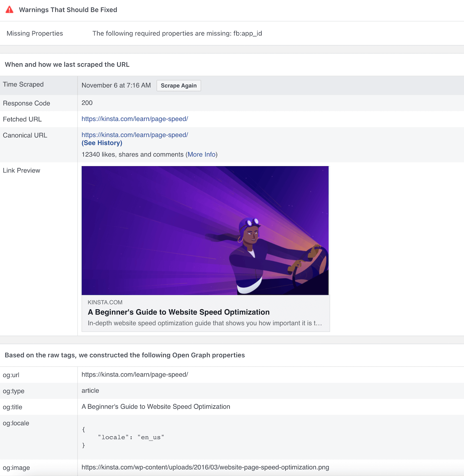This screenshot has width=464, height=476.
Task: Click the og:type value article
Action: 90,390
